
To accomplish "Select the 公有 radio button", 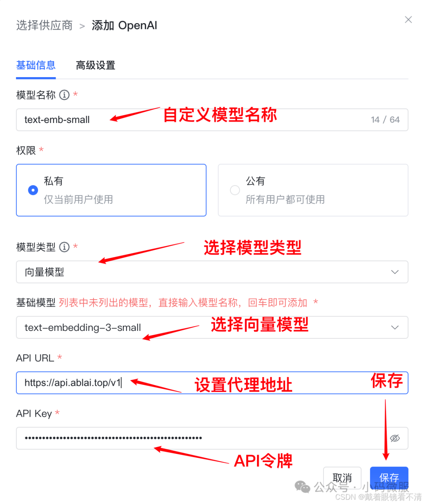I will [x=235, y=190].
